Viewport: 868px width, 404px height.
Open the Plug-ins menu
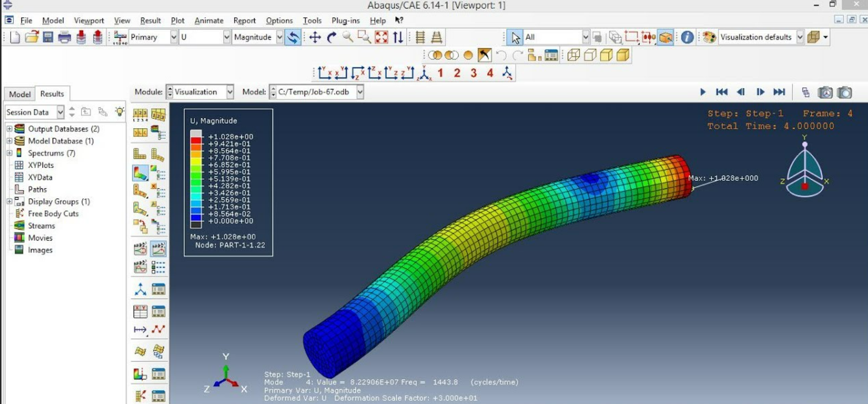[346, 20]
